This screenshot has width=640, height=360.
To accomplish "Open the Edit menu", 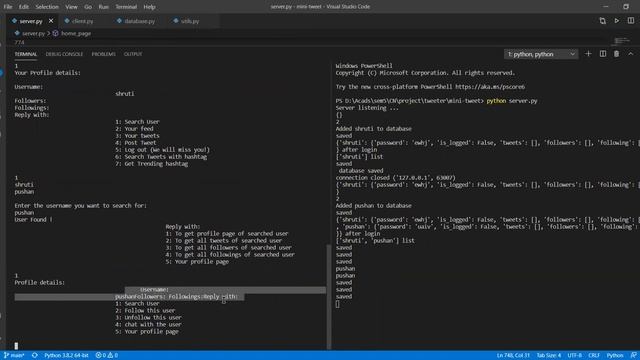I will point(24,7).
